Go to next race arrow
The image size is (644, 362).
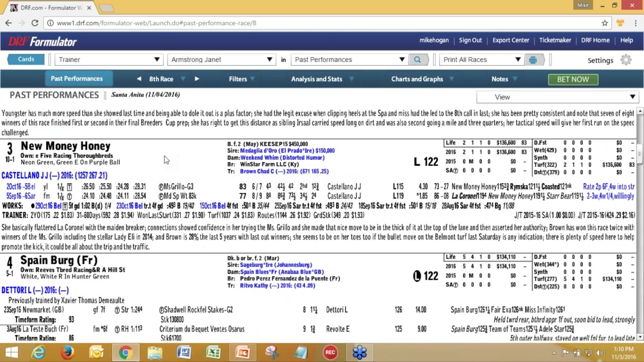click(x=197, y=79)
